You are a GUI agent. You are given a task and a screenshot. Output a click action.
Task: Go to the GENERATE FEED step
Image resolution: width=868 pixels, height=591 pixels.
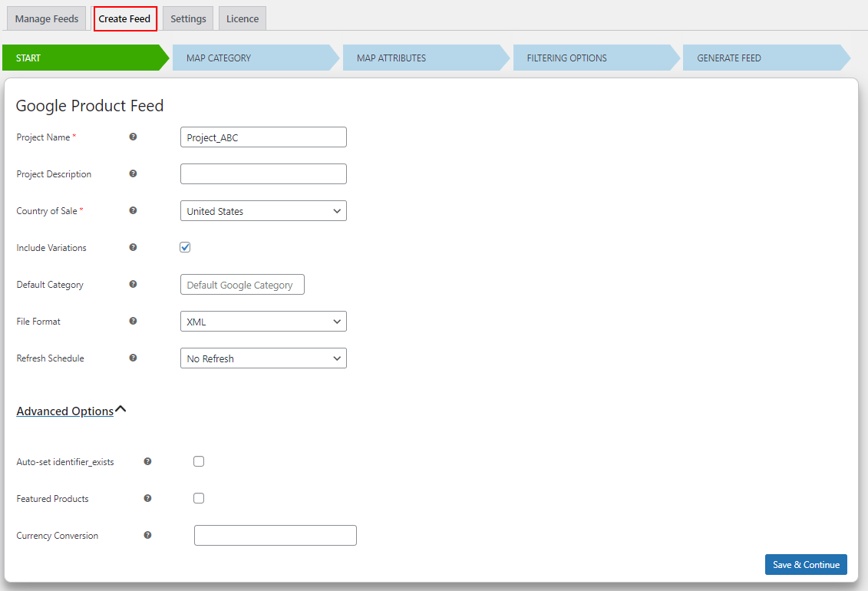click(767, 58)
